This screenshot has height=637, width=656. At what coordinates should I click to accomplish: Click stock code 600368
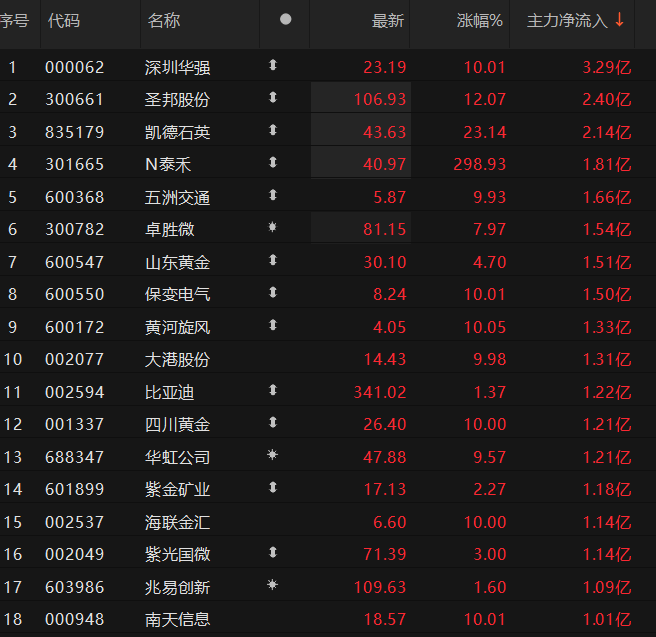(74, 197)
